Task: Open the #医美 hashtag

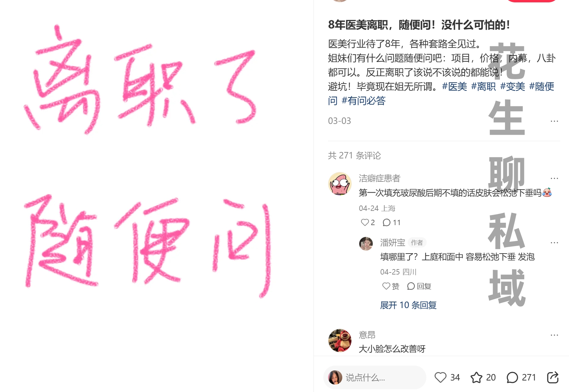Action: [x=454, y=86]
